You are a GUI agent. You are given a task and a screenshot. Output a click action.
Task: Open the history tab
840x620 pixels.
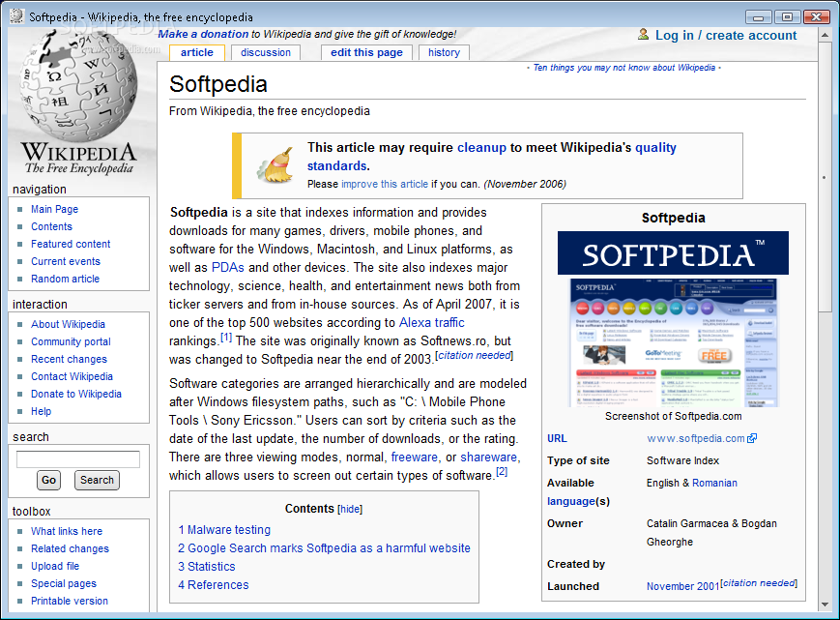click(x=444, y=52)
